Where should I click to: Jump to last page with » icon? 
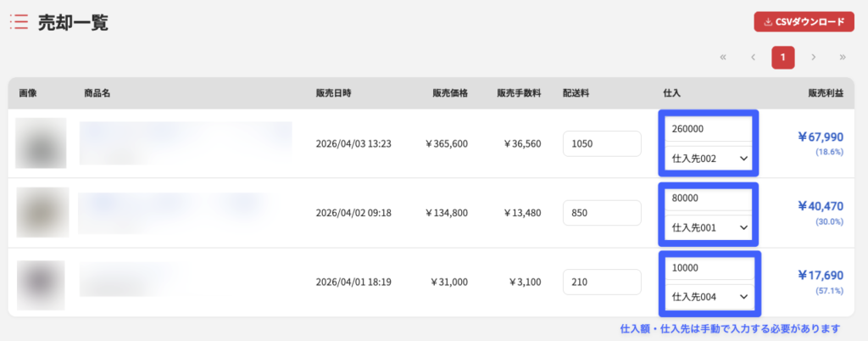pyautogui.click(x=843, y=58)
